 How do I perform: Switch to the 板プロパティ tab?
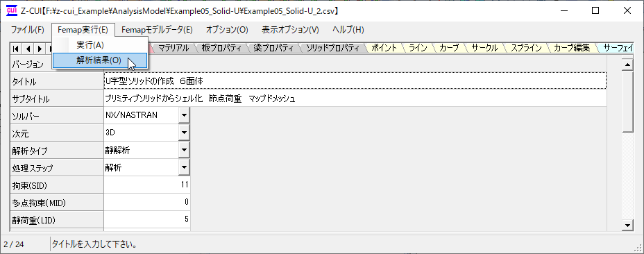[221, 48]
